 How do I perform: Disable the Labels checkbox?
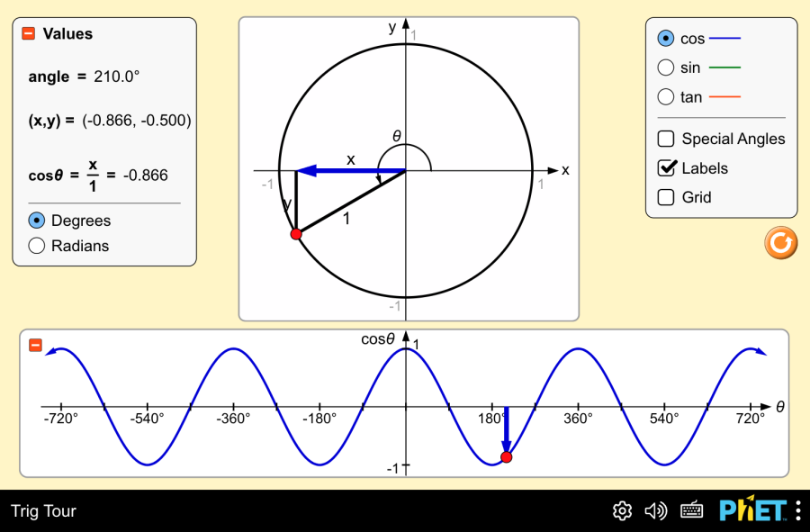666,168
